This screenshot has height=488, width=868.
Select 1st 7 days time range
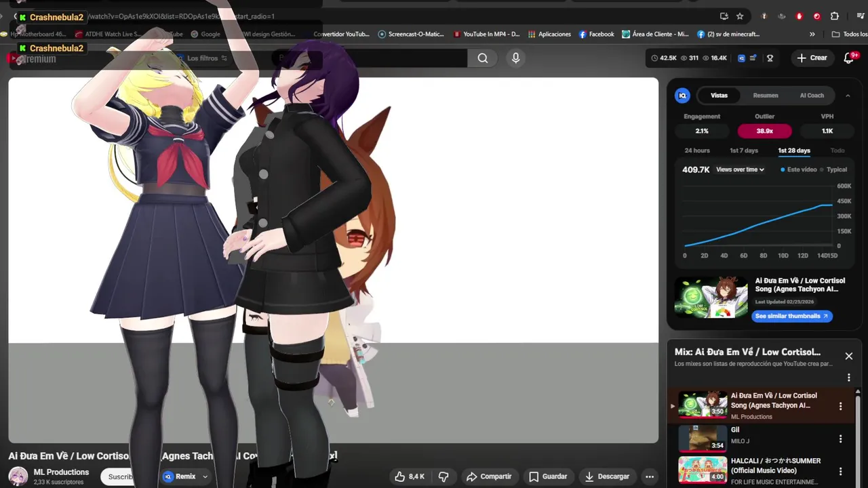pos(744,150)
